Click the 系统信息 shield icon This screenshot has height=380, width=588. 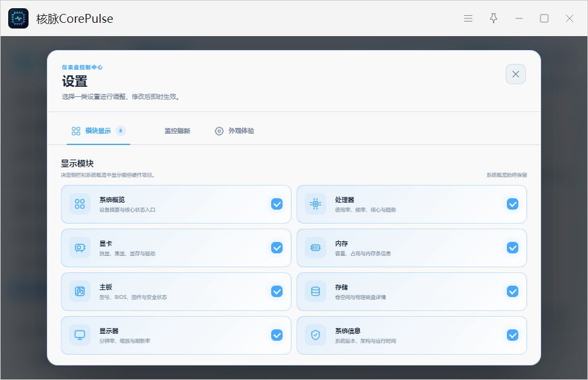coord(316,334)
